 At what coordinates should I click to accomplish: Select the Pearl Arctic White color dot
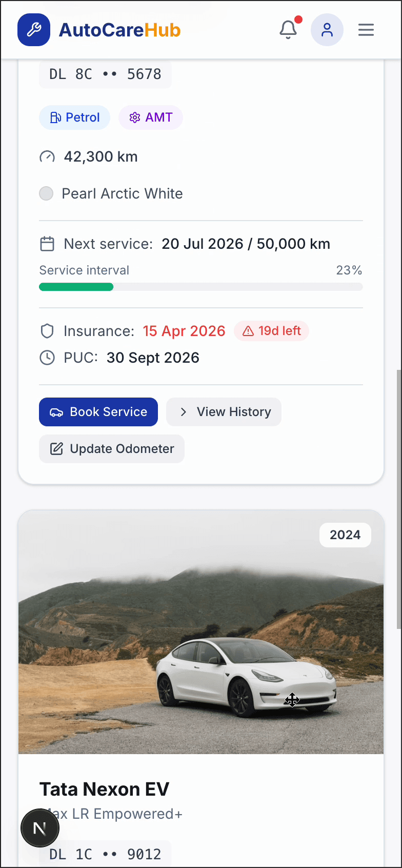click(x=46, y=193)
